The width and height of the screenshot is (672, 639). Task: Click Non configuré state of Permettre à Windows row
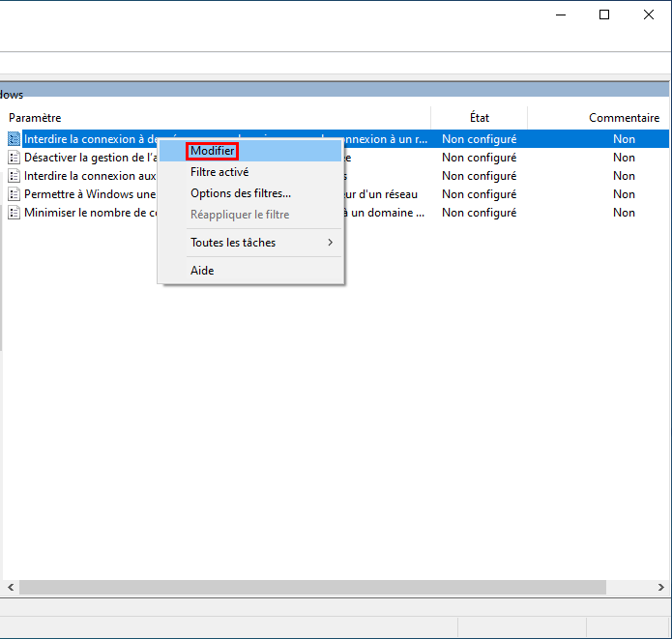pyautogui.click(x=480, y=194)
